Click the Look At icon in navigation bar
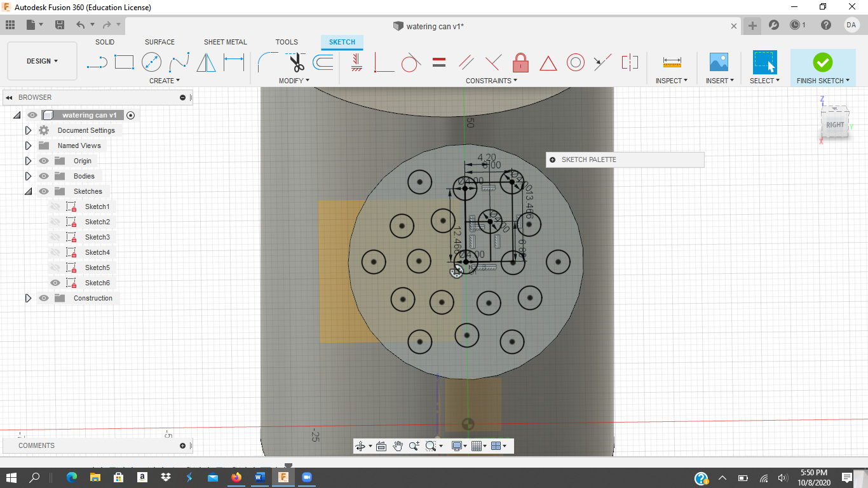The width and height of the screenshot is (868, 488). click(x=381, y=446)
